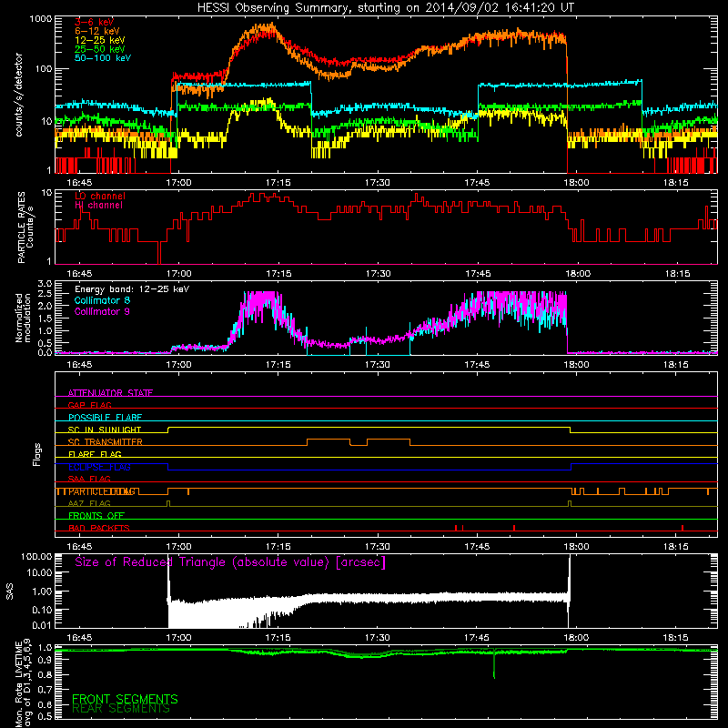Click the 'Energy band: 12-25 keV' annotation
Screen dimensions: 728x728
click(132, 289)
